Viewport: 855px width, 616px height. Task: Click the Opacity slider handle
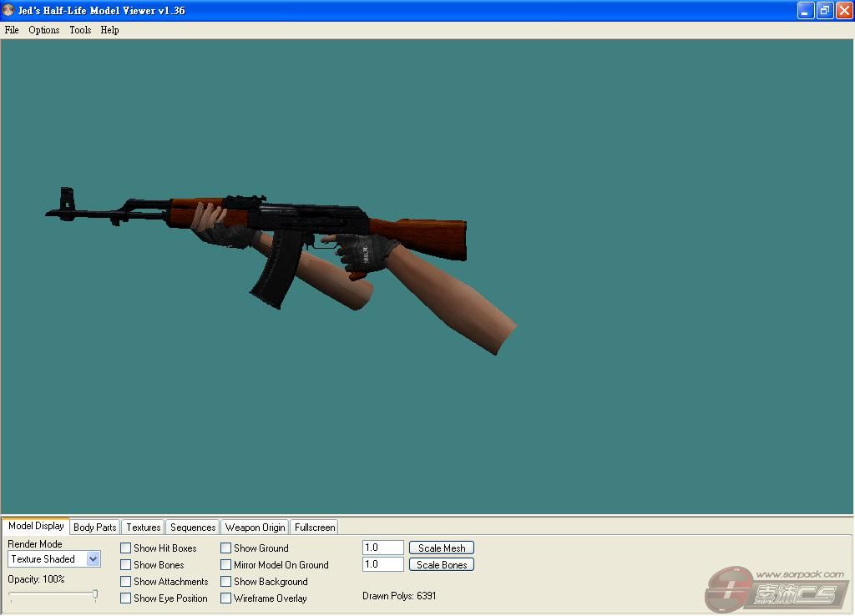[x=95, y=595]
